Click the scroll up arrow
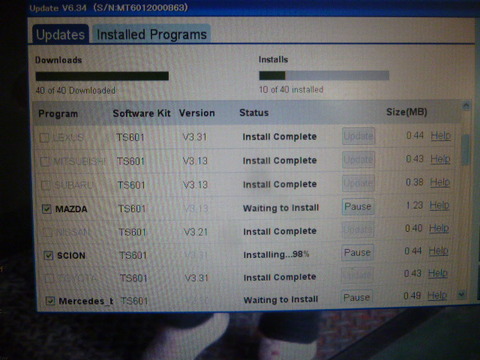This screenshot has height=360, width=480. tap(466, 106)
